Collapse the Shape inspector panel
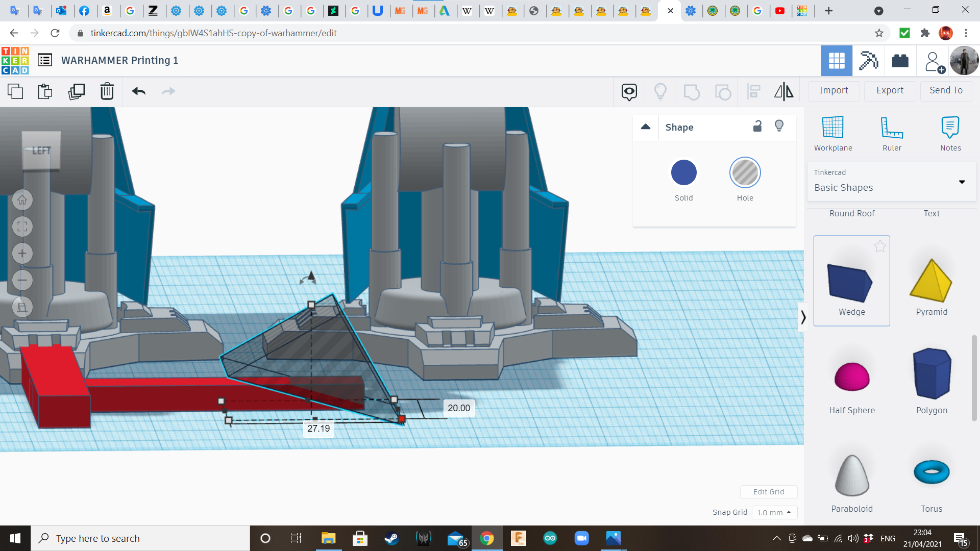 (646, 127)
